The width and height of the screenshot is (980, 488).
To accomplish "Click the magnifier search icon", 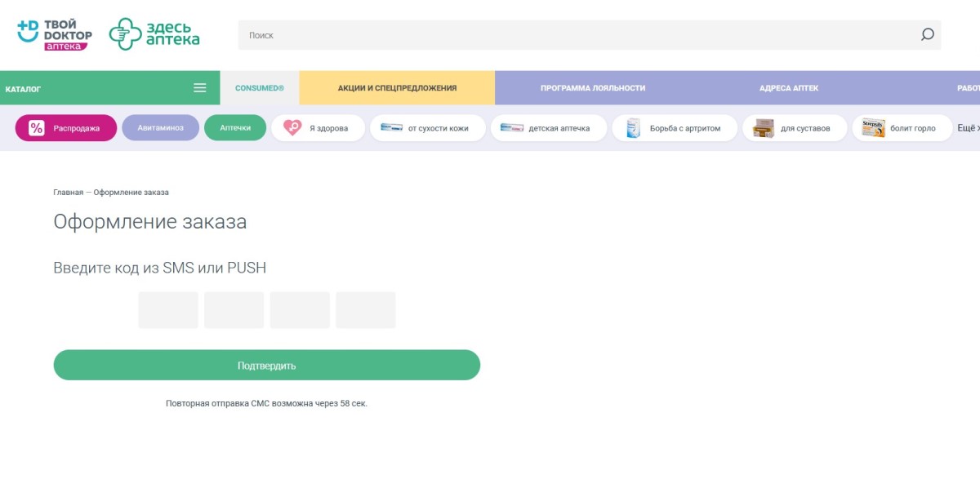I will tap(927, 35).
